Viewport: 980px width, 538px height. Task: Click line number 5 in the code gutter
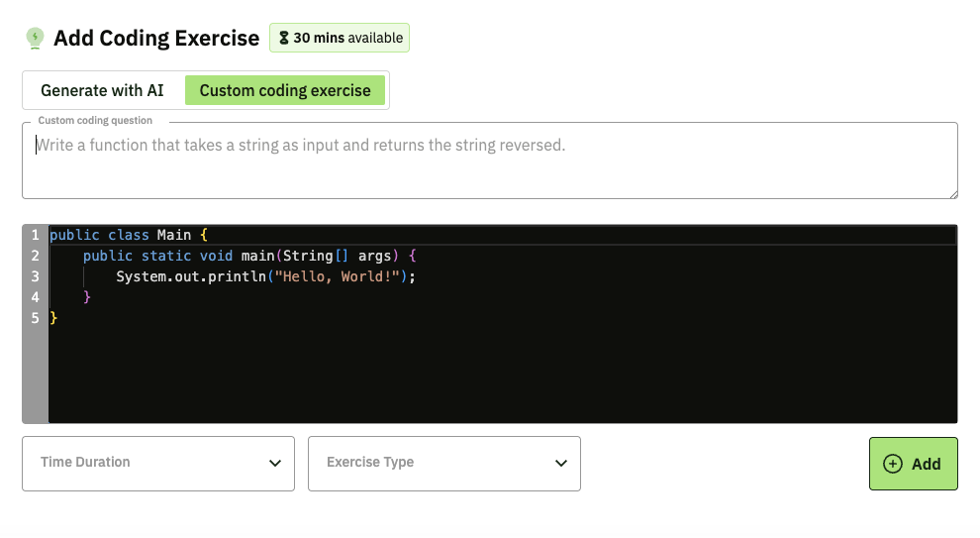click(x=35, y=318)
